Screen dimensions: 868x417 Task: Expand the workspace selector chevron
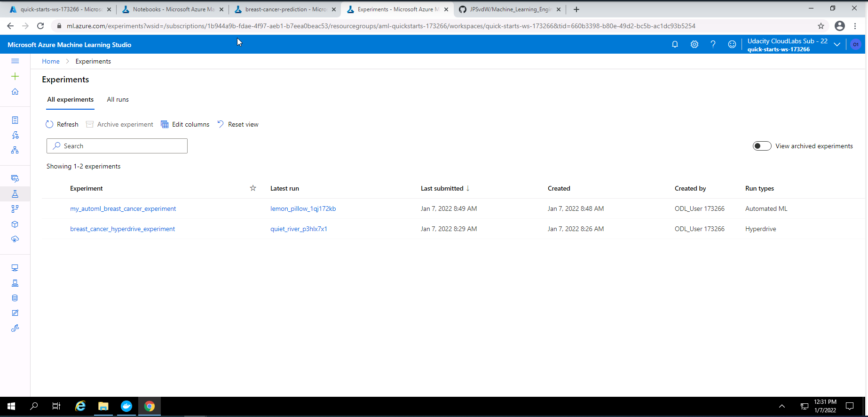(x=837, y=44)
